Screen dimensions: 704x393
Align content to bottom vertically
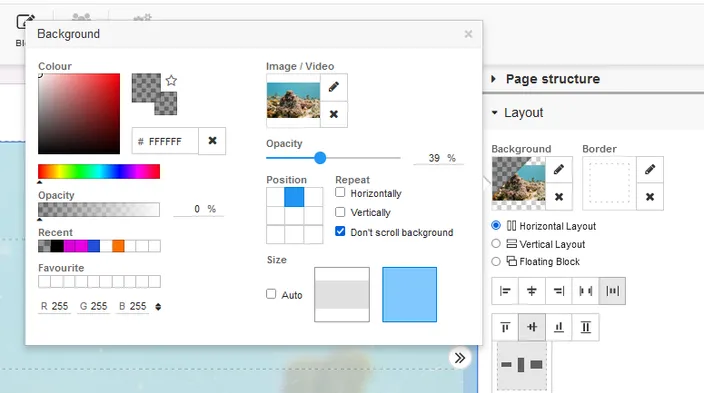pyautogui.click(x=559, y=327)
